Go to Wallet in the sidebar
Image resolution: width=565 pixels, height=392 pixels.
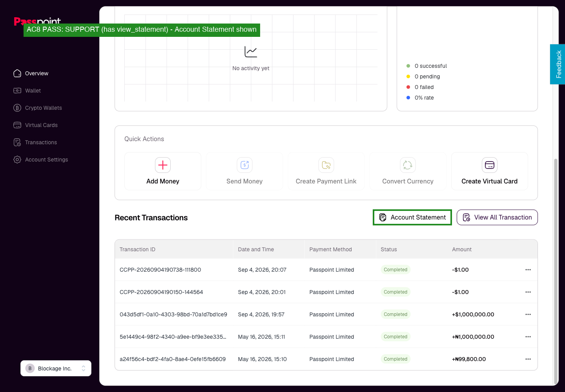tap(33, 91)
